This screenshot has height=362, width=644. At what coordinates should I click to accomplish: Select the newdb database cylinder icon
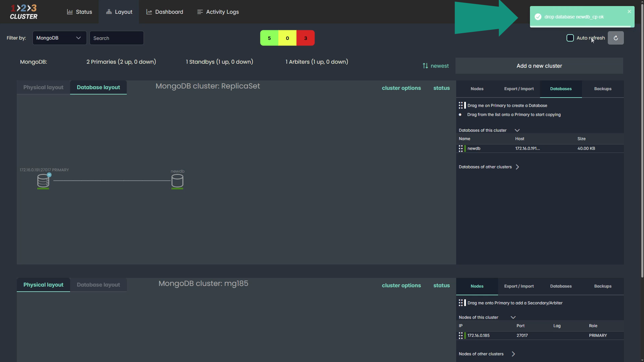177,181
